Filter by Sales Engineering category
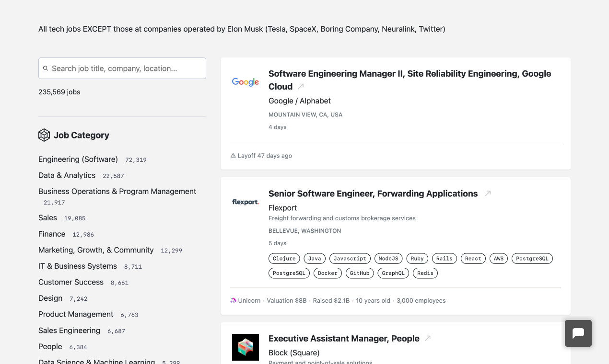The image size is (609, 364). (x=69, y=330)
